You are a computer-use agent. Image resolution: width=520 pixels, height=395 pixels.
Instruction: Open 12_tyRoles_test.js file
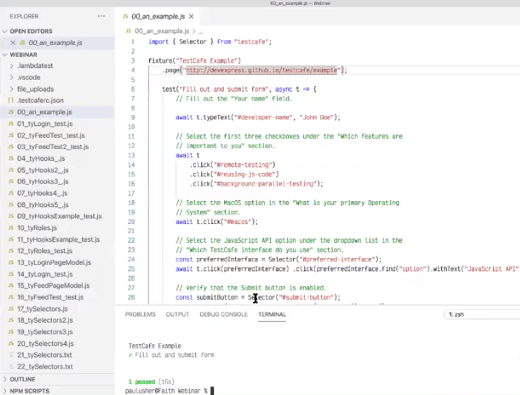click(x=45, y=251)
